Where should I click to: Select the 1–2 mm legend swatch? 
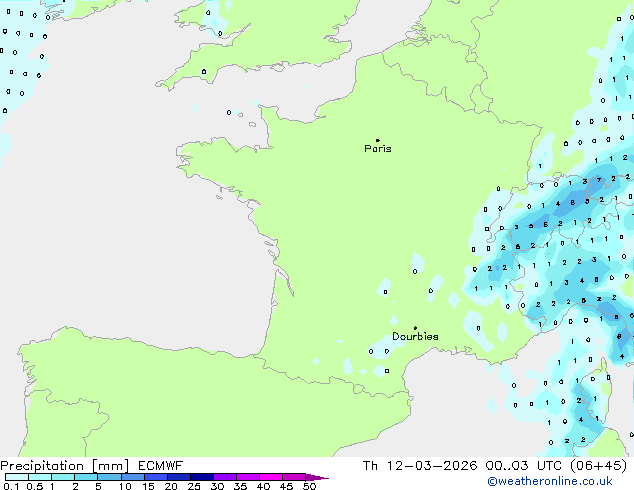[63, 477]
